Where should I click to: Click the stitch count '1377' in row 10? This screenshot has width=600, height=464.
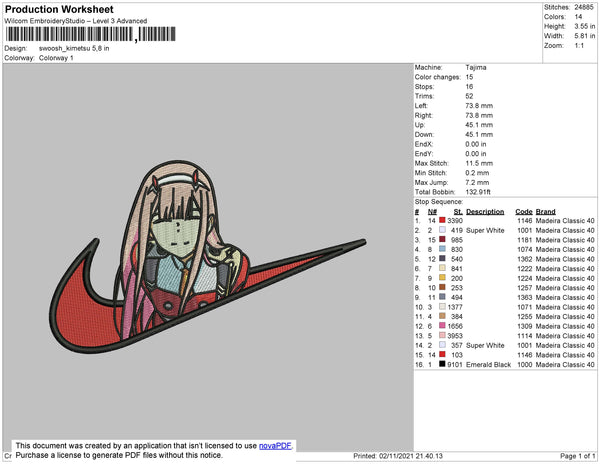coord(455,307)
